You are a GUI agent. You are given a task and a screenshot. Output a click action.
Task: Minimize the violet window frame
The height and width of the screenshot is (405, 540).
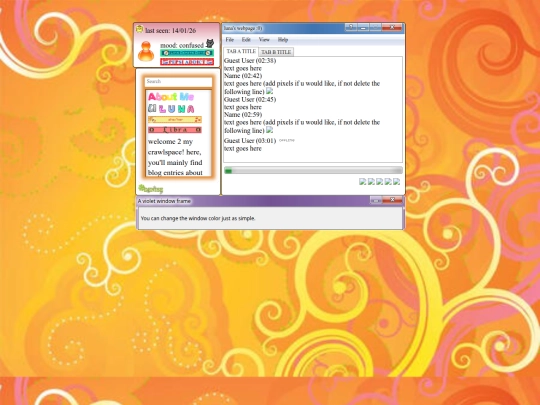click(376, 200)
